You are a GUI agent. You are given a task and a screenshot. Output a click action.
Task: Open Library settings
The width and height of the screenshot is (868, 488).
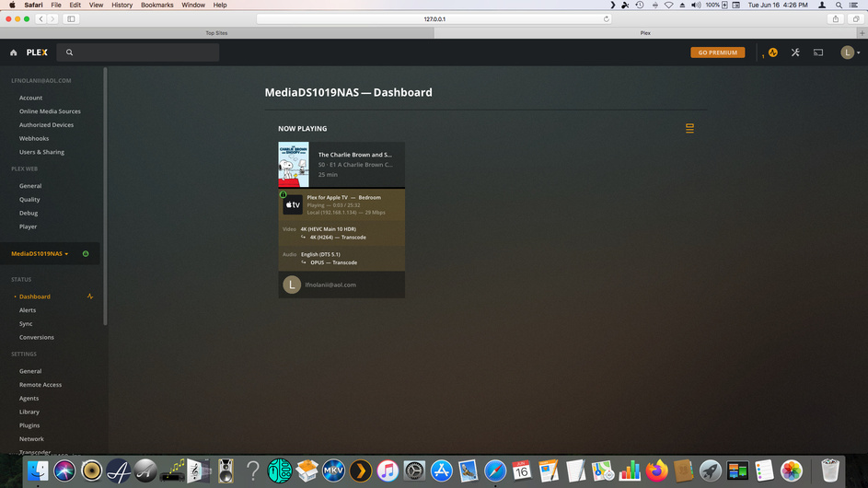[x=29, y=412]
